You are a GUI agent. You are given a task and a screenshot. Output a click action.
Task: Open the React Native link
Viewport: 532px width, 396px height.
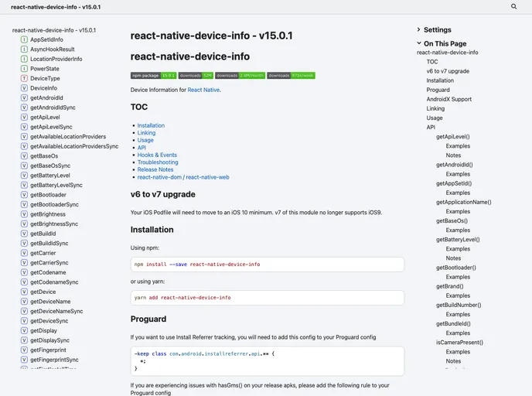pos(203,90)
